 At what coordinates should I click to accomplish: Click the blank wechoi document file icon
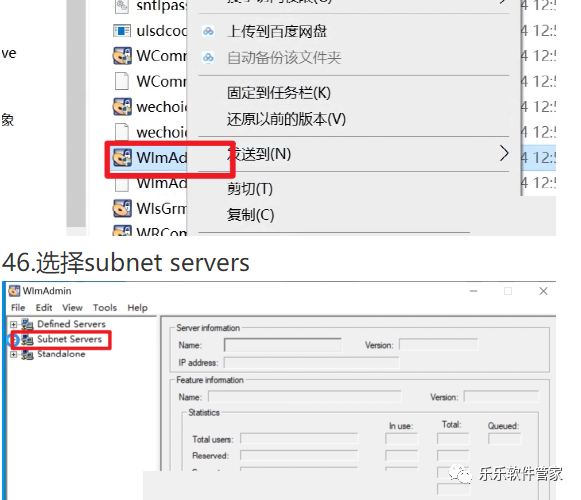(122, 132)
